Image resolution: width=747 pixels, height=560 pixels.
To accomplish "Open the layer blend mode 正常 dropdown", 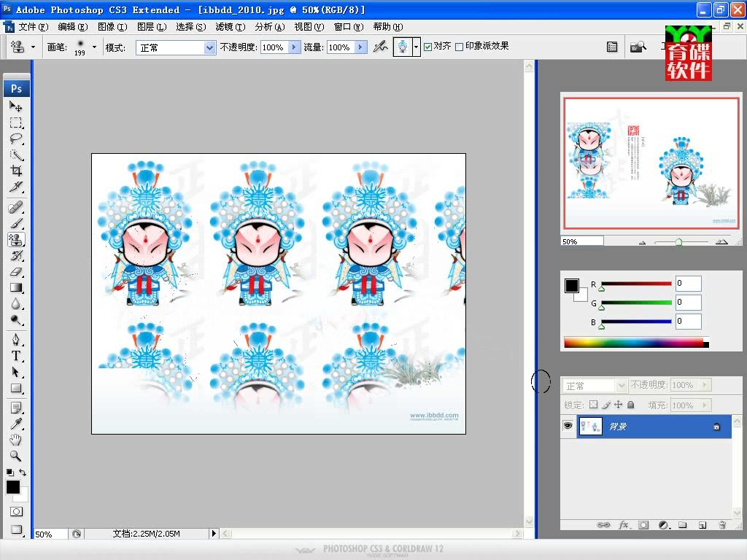I will [x=621, y=385].
